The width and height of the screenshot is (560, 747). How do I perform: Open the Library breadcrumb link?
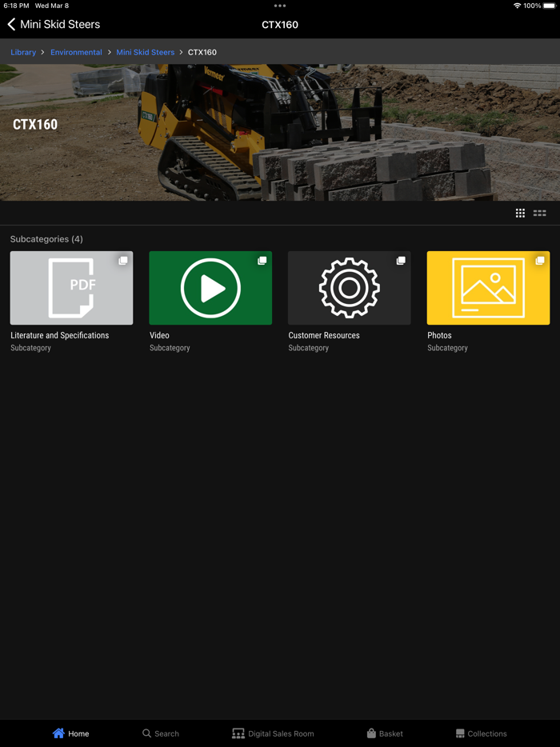pyautogui.click(x=23, y=53)
